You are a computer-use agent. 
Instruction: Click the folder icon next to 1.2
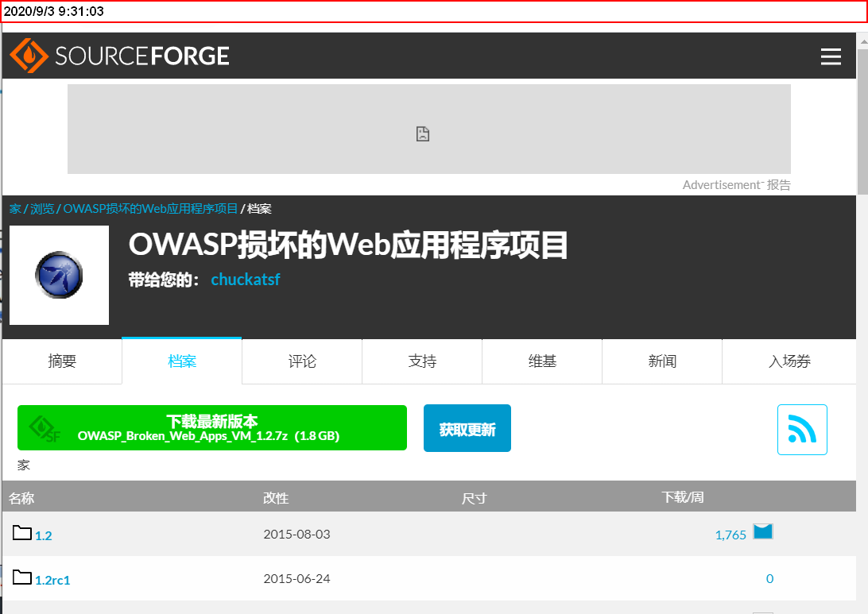coord(22,533)
